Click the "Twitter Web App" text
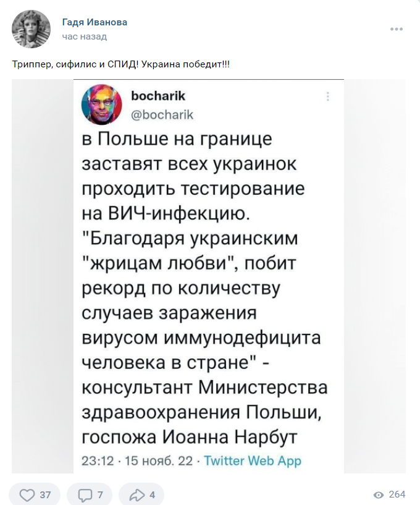The height and width of the screenshot is (505, 420). point(253,460)
